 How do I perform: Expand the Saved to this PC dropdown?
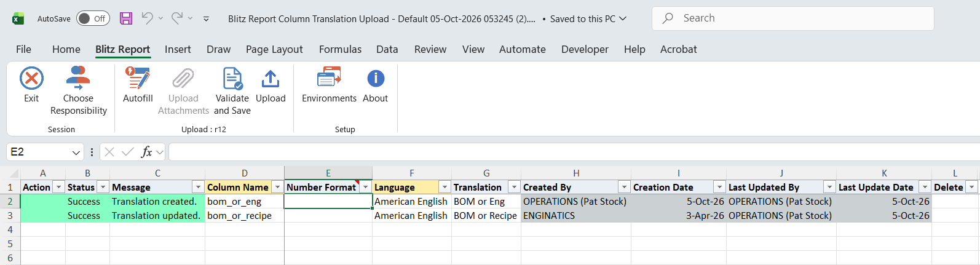[x=623, y=18]
